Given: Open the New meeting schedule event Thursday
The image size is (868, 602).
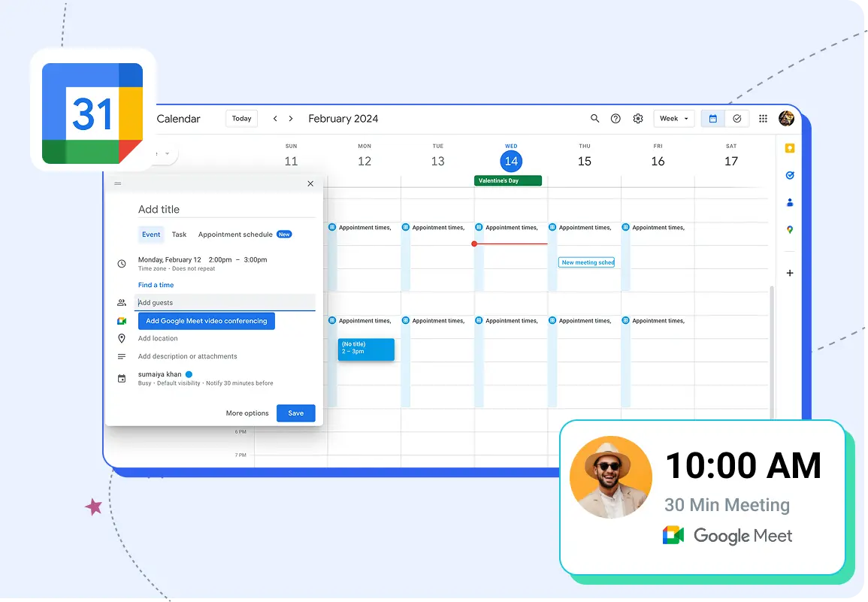Looking at the screenshot, I should click(586, 262).
